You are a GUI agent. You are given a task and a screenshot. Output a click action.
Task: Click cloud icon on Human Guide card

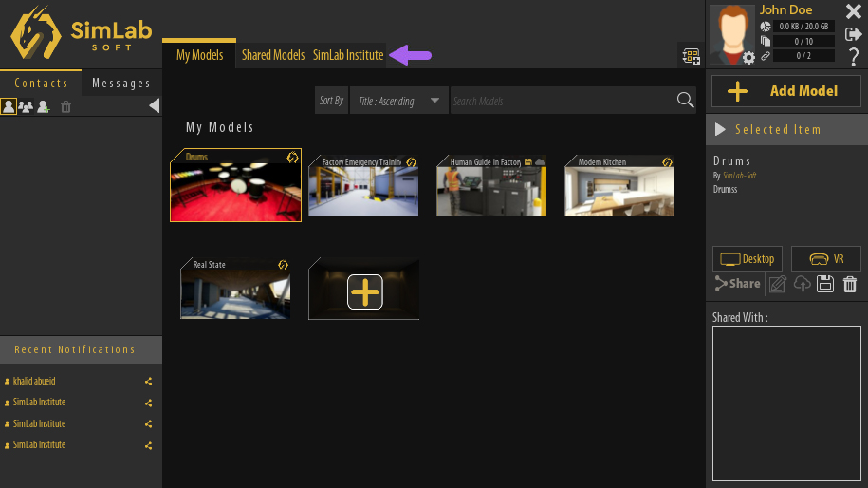tap(540, 162)
